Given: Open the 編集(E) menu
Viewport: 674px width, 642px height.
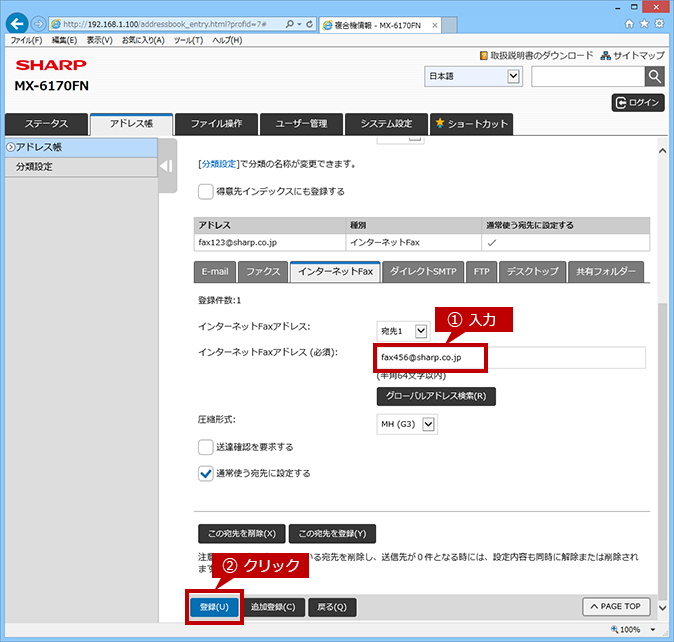Looking at the screenshot, I should (x=64, y=40).
